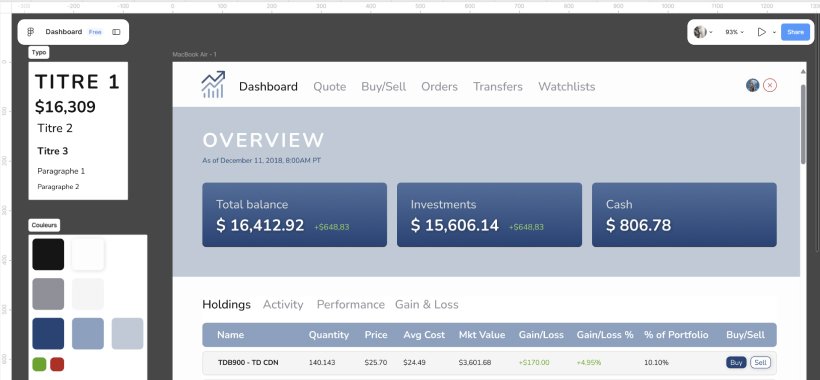This screenshot has width=820, height=380.
Task: Open the 93% zoom level dropdown
Action: pos(734,32)
